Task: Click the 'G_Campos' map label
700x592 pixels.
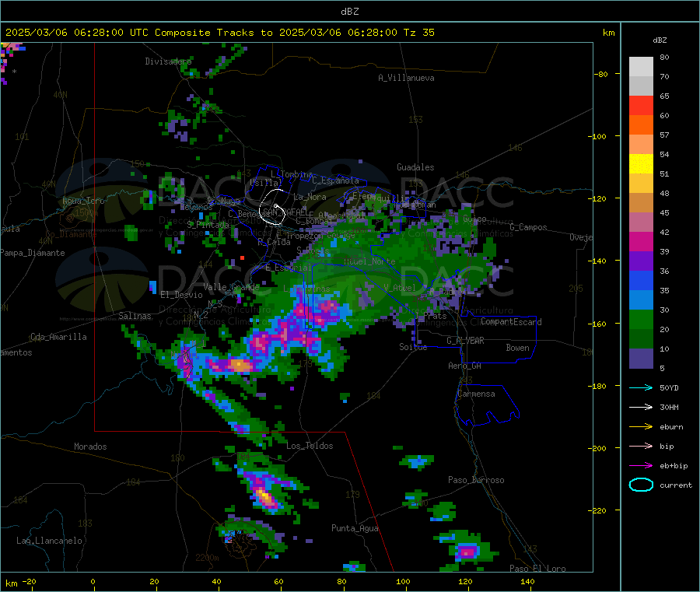Action: pos(529,227)
